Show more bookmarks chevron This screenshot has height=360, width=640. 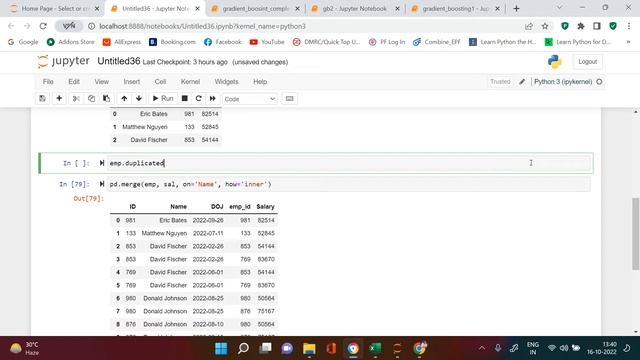[x=628, y=42]
